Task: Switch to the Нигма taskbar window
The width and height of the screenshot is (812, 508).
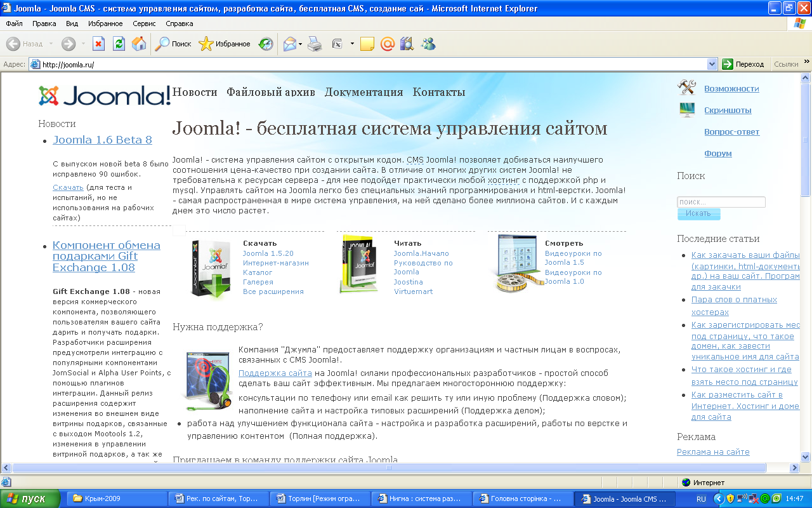Action: click(x=421, y=498)
